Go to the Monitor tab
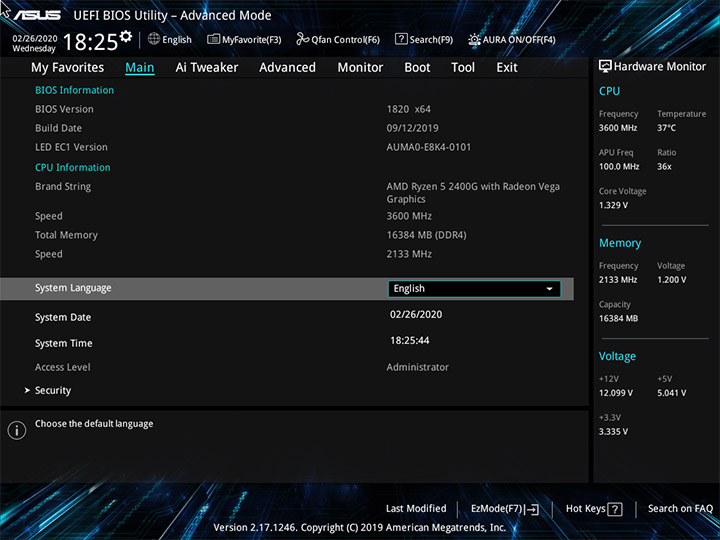The height and width of the screenshot is (540, 720). (x=360, y=68)
